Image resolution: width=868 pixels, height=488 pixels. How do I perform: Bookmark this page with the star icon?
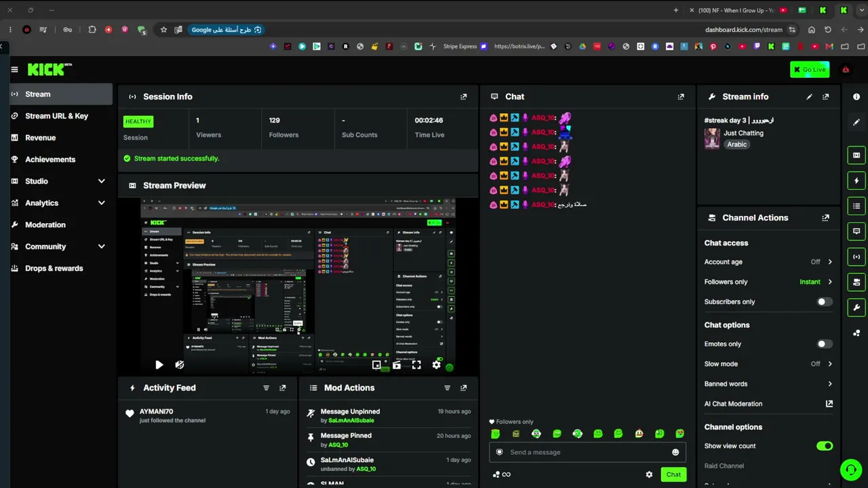163,30
